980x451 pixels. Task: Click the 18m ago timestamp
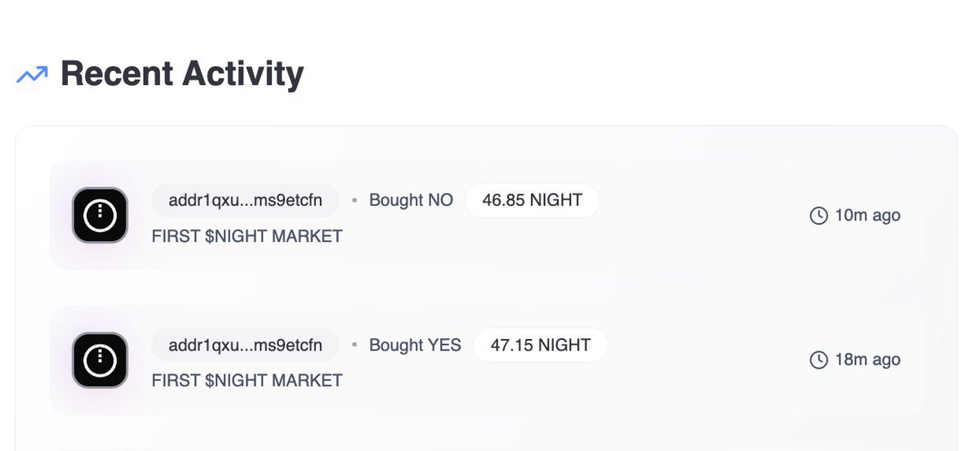pos(867,360)
